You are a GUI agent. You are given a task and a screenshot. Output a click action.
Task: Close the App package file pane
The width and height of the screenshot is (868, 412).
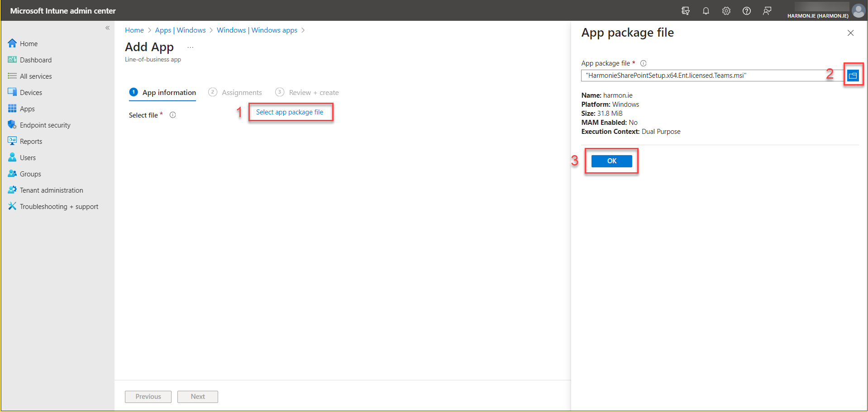point(851,33)
